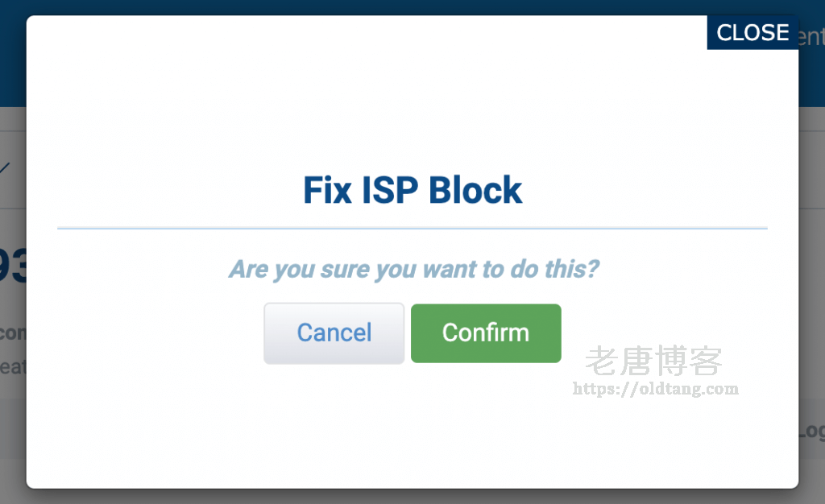Click the dimmed backdrop right of the dialog

tap(811, 242)
